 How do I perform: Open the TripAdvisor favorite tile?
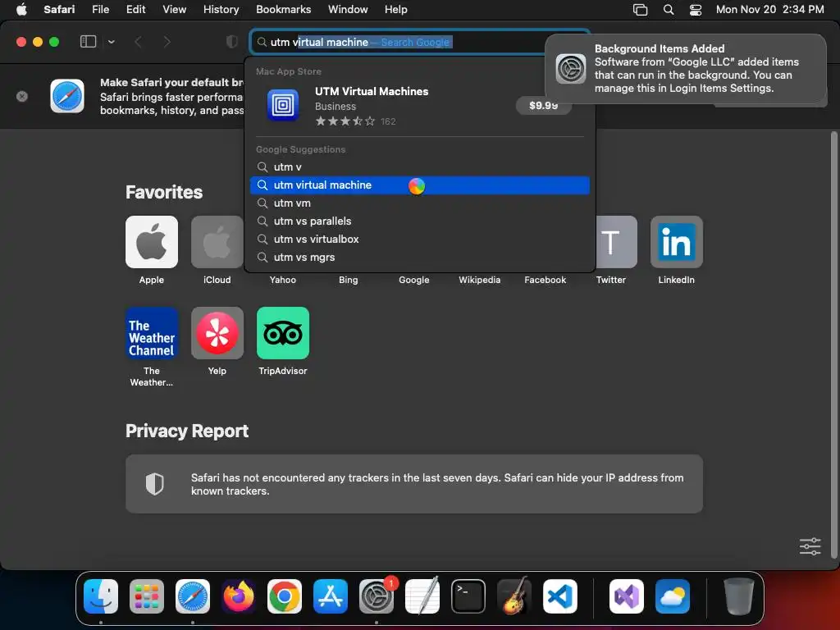[283, 333]
